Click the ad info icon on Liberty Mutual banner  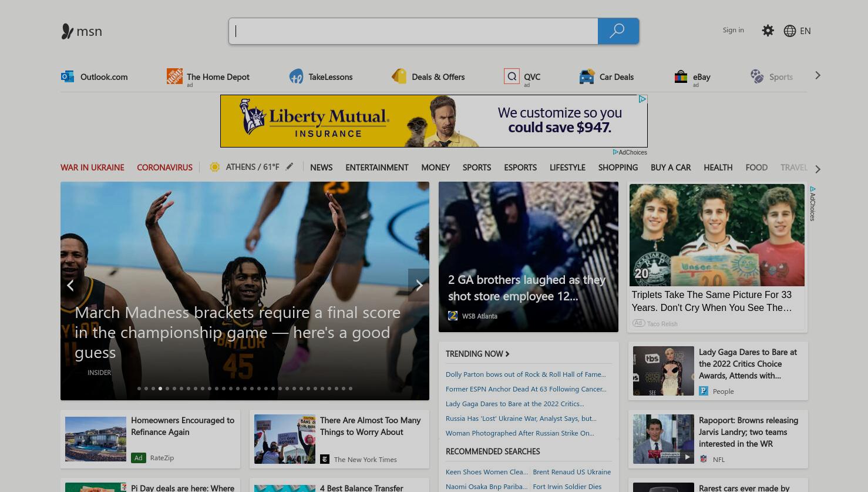coord(642,99)
